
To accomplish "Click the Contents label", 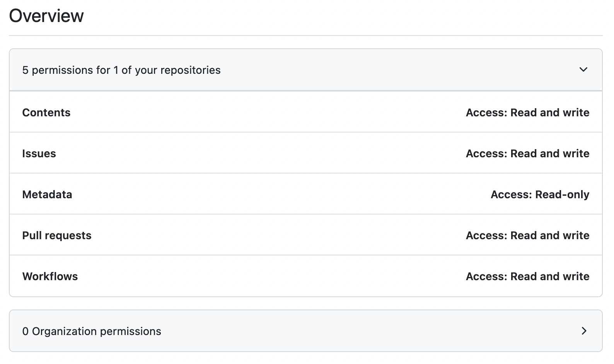I will tap(46, 112).
